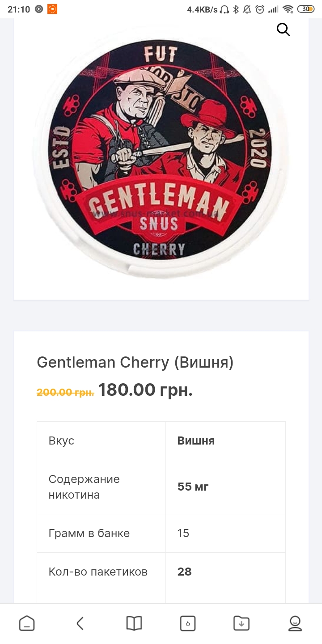This screenshot has height=644, width=322.
Task: Open the user profile icon
Action: click(295, 623)
